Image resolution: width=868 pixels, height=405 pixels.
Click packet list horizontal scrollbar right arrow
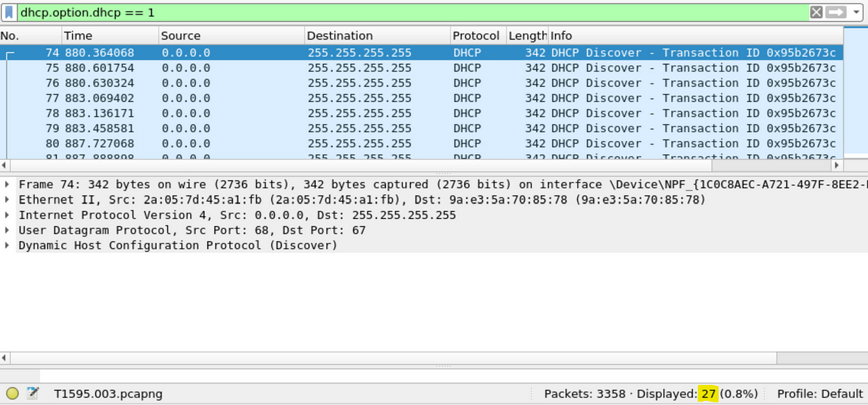(x=837, y=165)
